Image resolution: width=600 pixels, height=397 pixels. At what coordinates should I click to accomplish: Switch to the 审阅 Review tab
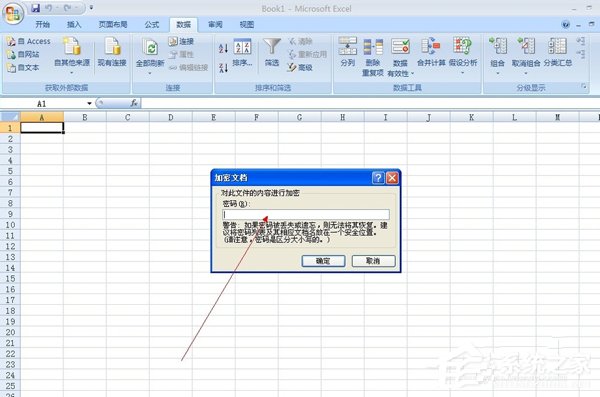point(215,25)
